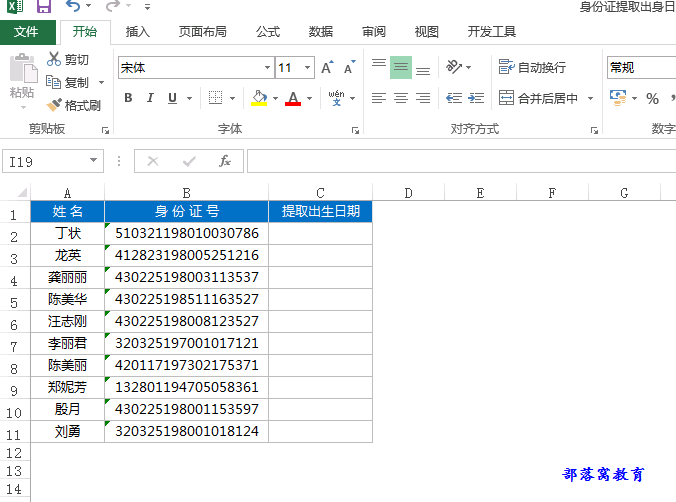Toggle italic formatting

[150, 98]
